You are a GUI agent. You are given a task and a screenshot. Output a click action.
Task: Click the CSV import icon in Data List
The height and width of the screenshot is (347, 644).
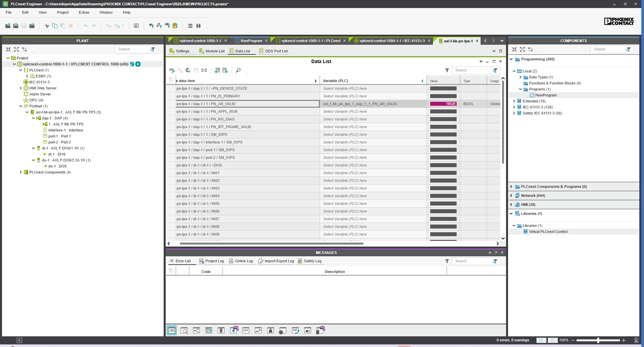(217, 70)
